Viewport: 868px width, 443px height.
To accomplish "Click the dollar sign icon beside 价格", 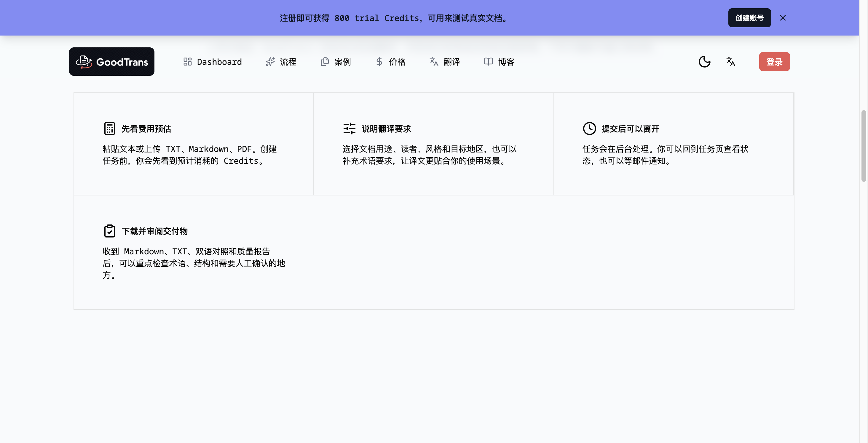I will point(379,62).
